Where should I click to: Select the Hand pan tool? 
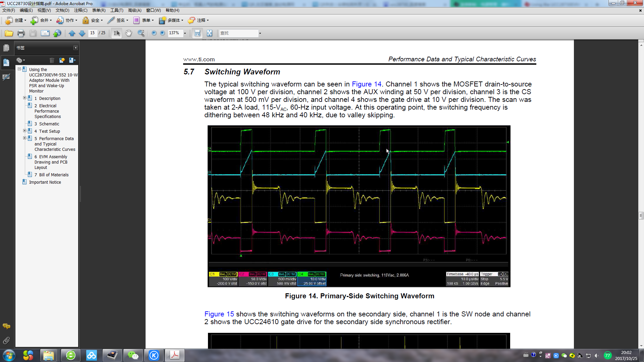click(128, 33)
